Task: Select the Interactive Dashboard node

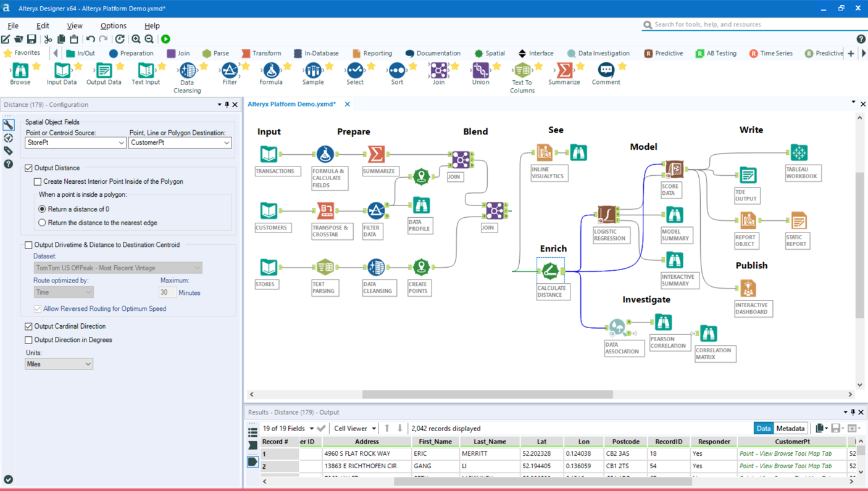Action: pyautogui.click(x=748, y=288)
